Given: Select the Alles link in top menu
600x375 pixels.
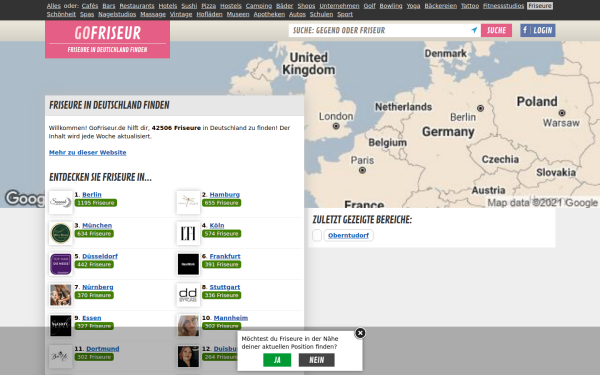Looking at the screenshot, I should coord(54,6).
